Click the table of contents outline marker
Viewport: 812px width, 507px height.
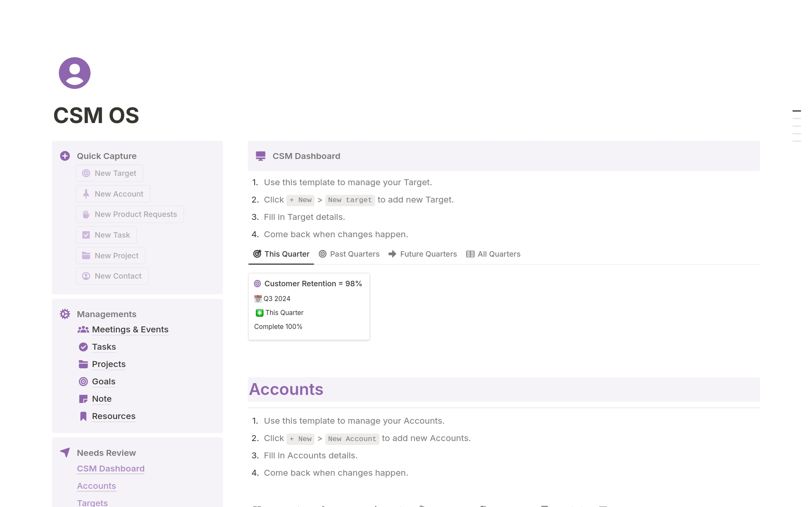click(x=796, y=111)
